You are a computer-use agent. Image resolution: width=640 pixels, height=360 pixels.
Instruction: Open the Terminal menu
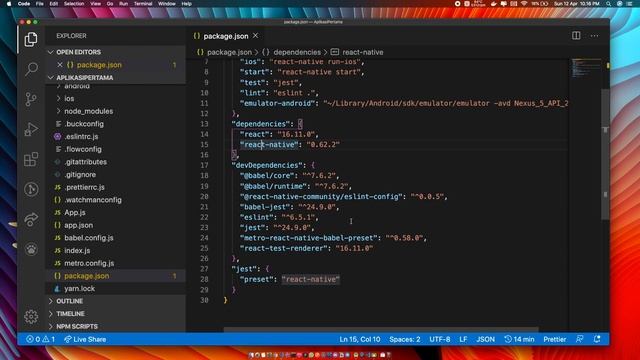point(143,4)
